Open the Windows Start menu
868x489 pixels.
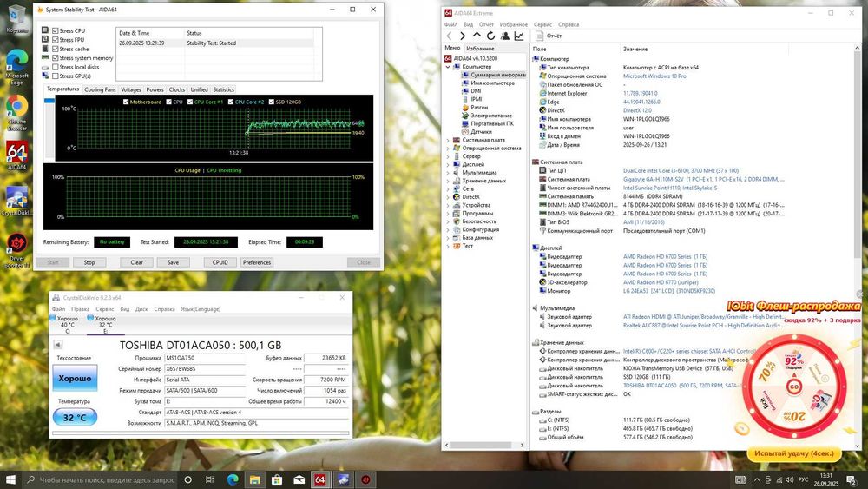10,479
